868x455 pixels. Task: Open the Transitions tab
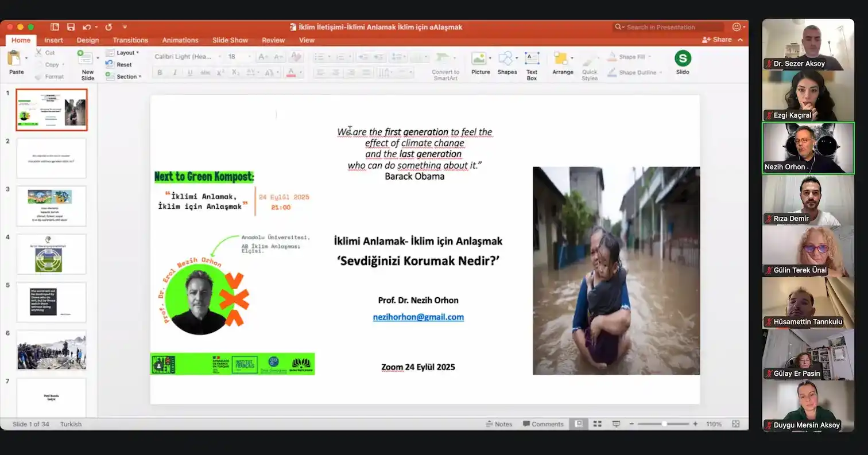coord(130,40)
